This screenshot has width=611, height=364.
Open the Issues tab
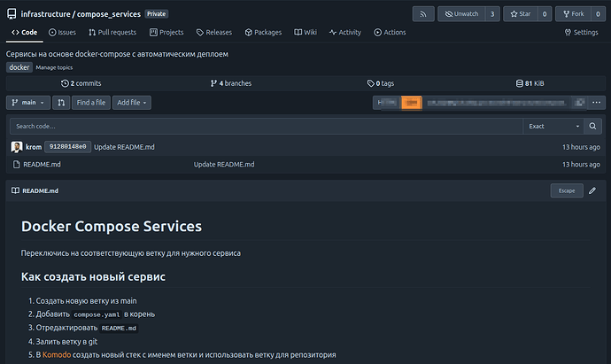pos(62,33)
